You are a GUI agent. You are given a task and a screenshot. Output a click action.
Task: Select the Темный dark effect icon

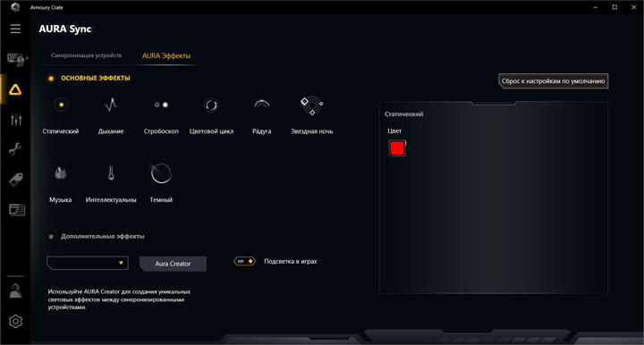tap(161, 173)
